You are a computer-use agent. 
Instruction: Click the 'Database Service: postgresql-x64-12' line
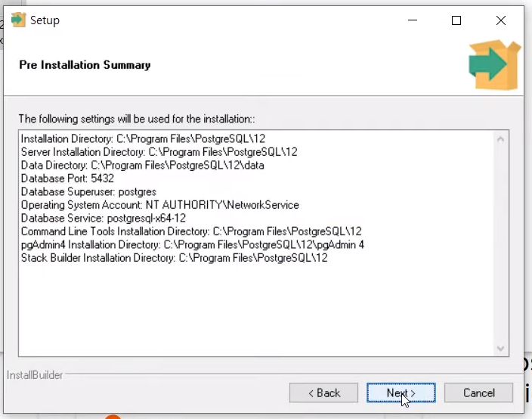pos(104,218)
